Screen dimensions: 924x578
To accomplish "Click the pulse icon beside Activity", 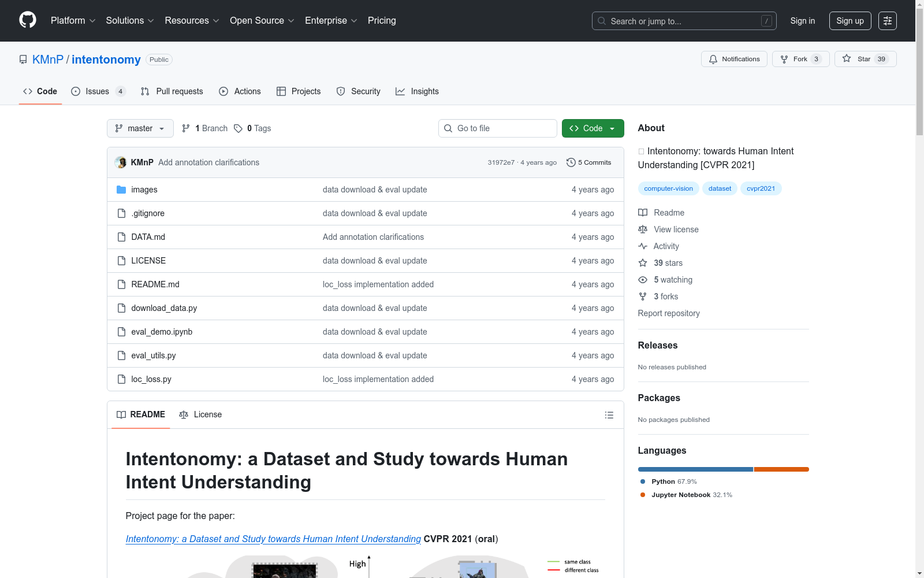I will pos(643,246).
